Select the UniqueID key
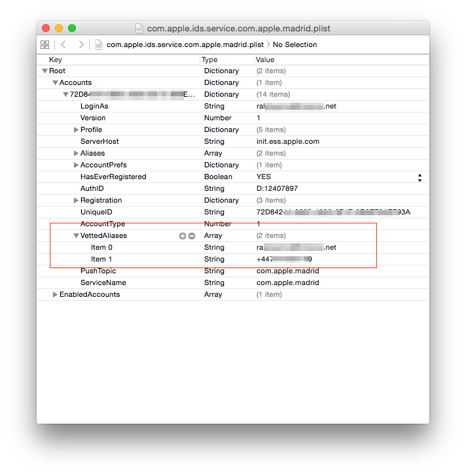Screen dimensions: 466x476 (96, 212)
